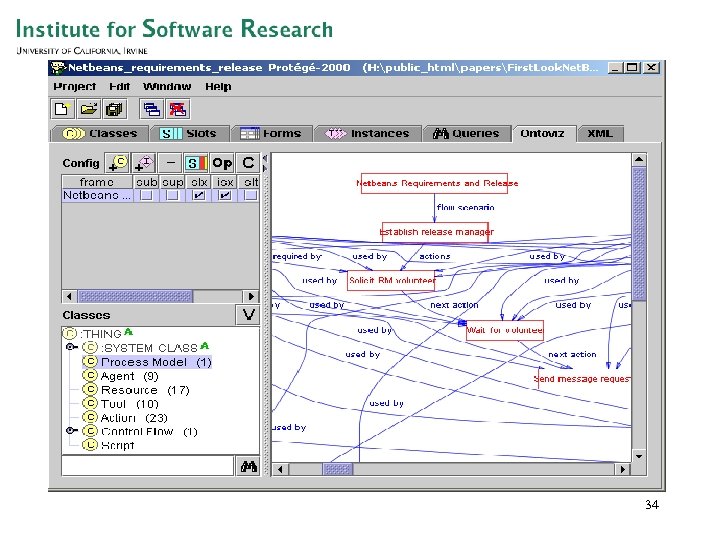Click the Netbeans Requirements and Release graph node
The width and height of the screenshot is (720, 540).
[434, 183]
